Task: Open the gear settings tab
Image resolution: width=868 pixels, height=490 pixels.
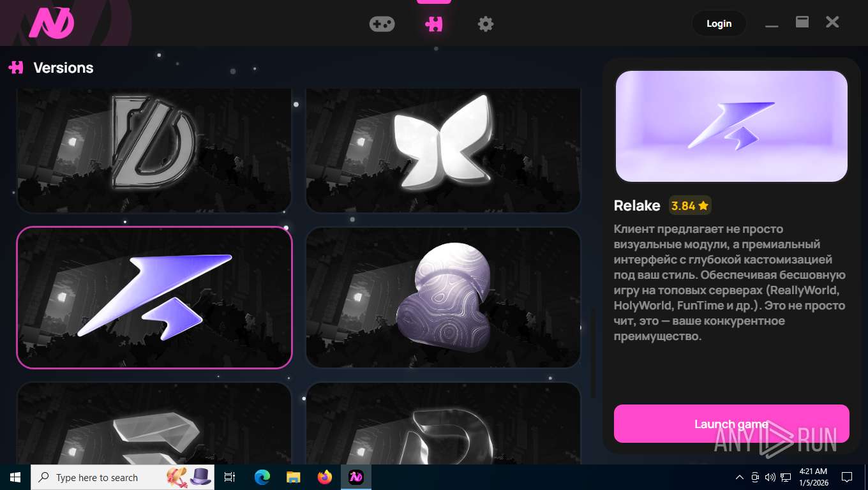Action: tap(486, 24)
